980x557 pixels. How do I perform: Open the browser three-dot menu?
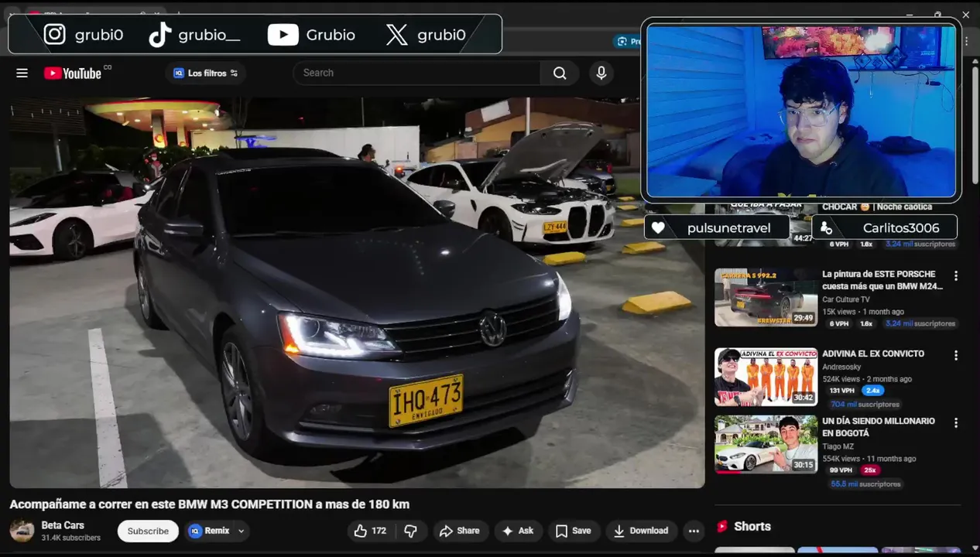(965, 42)
